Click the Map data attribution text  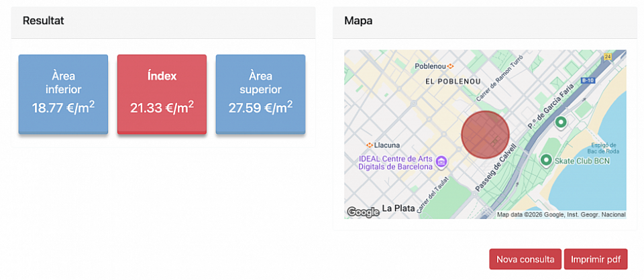[561, 215]
